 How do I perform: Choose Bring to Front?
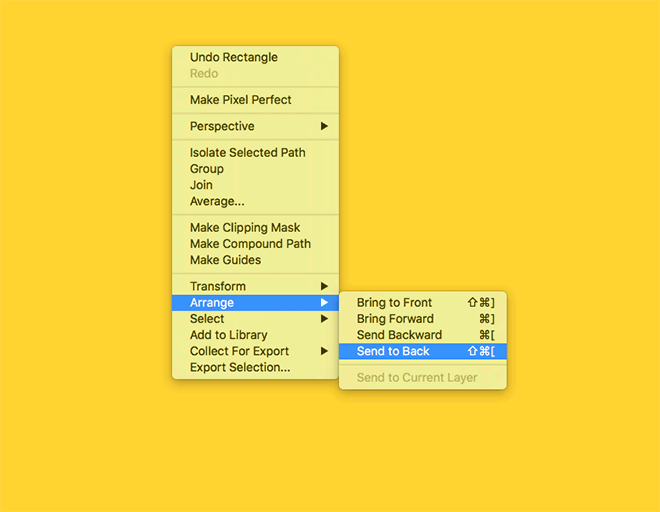(x=423, y=303)
